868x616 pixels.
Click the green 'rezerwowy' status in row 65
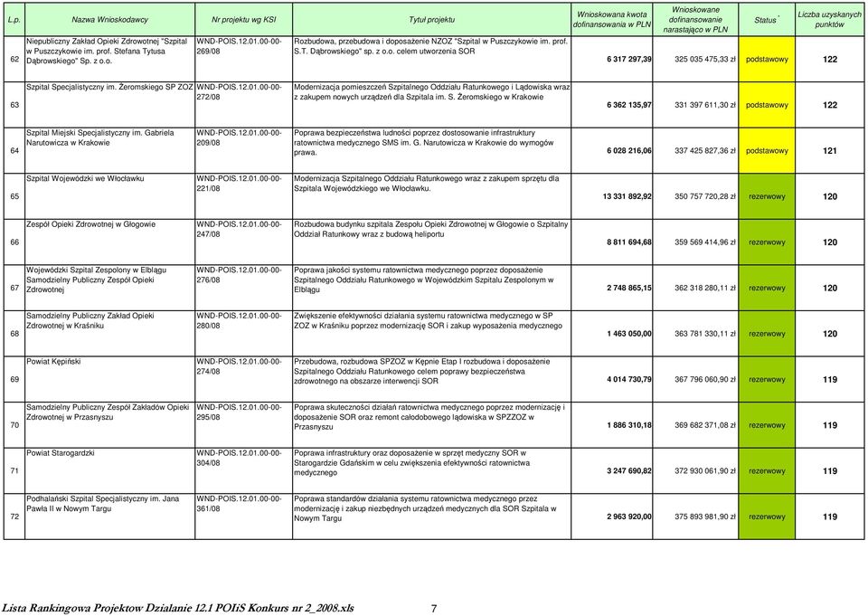[x=767, y=196]
